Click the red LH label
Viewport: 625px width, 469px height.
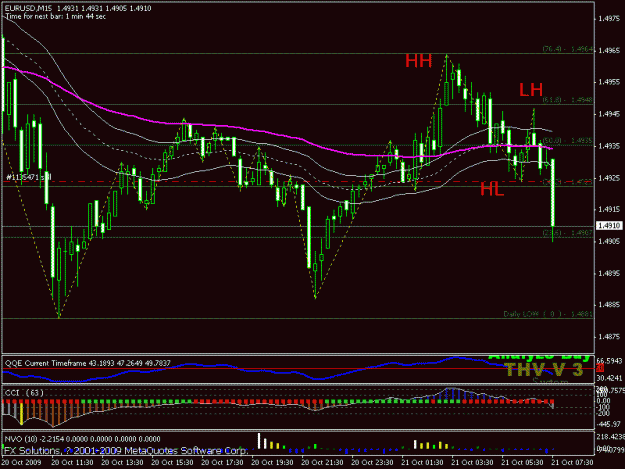click(531, 90)
